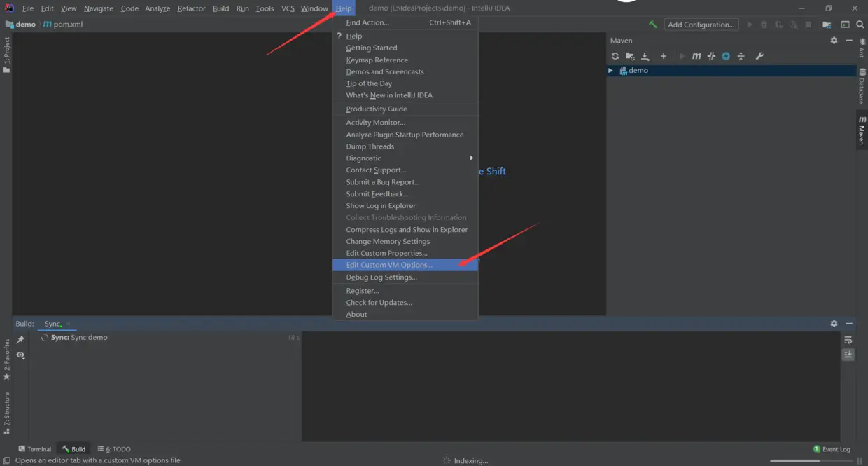The height and width of the screenshot is (466, 868).
Task: Generate sources and update folders icon
Action: pyautogui.click(x=631, y=56)
